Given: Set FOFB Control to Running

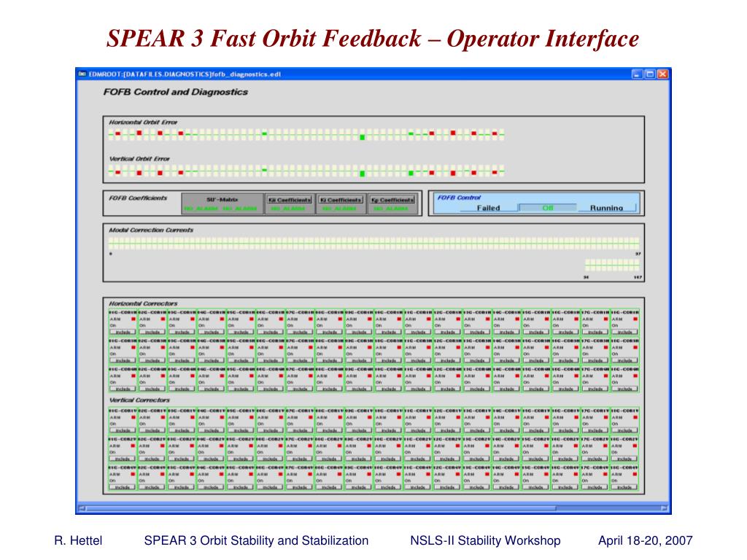Looking at the screenshot, I should pos(606,208).
